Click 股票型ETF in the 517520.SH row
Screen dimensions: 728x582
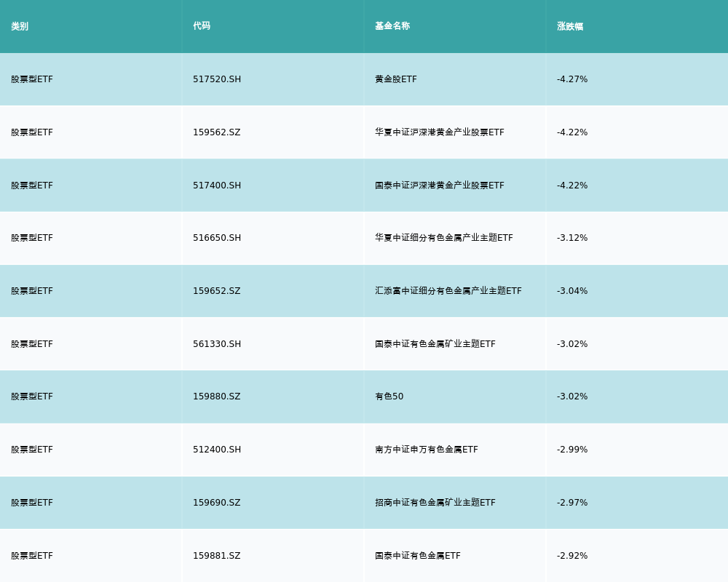tap(32, 79)
